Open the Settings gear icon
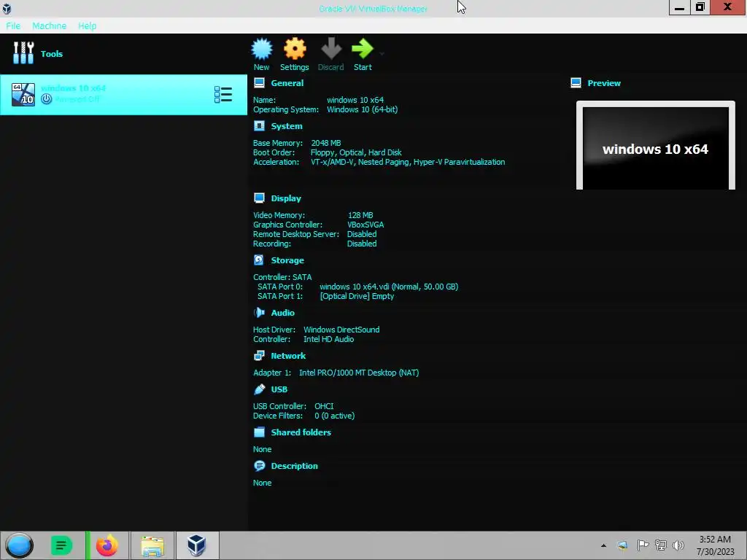 (x=295, y=49)
